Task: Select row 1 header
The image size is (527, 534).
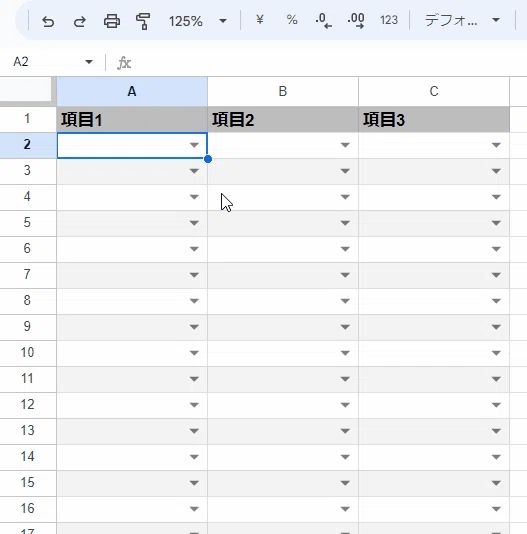Action: (x=27, y=119)
